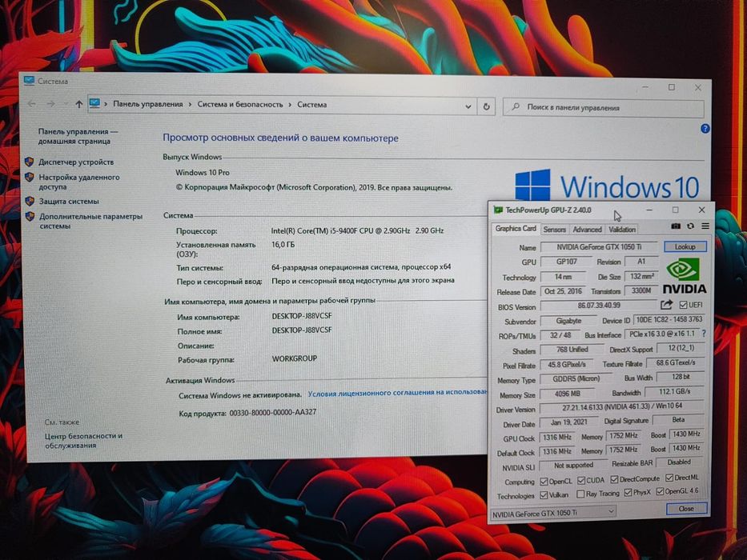
Task: Click the BIOS share/export icon in GPU-Z
Action: point(666,305)
